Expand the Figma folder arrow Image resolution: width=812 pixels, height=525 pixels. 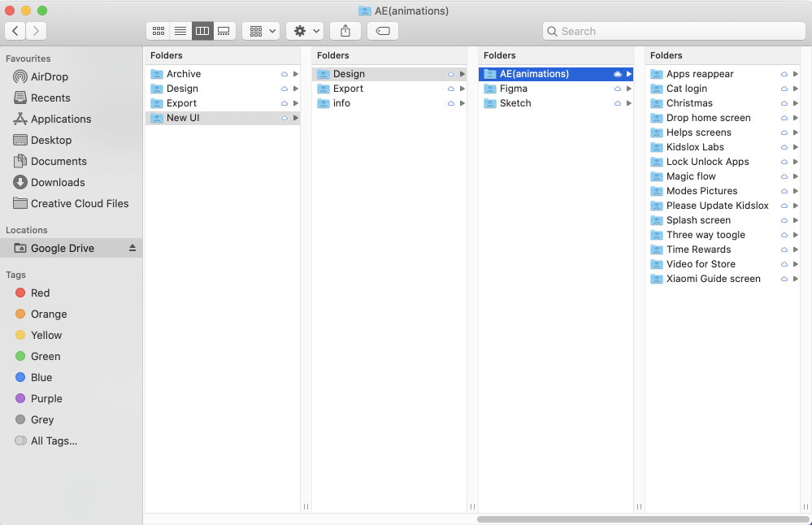click(x=629, y=89)
